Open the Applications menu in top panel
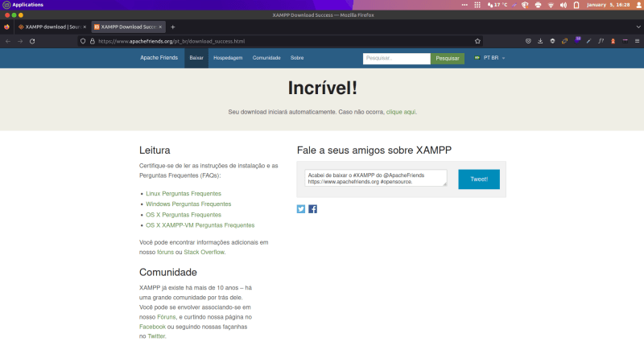The width and height of the screenshot is (644, 350). (23, 5)
